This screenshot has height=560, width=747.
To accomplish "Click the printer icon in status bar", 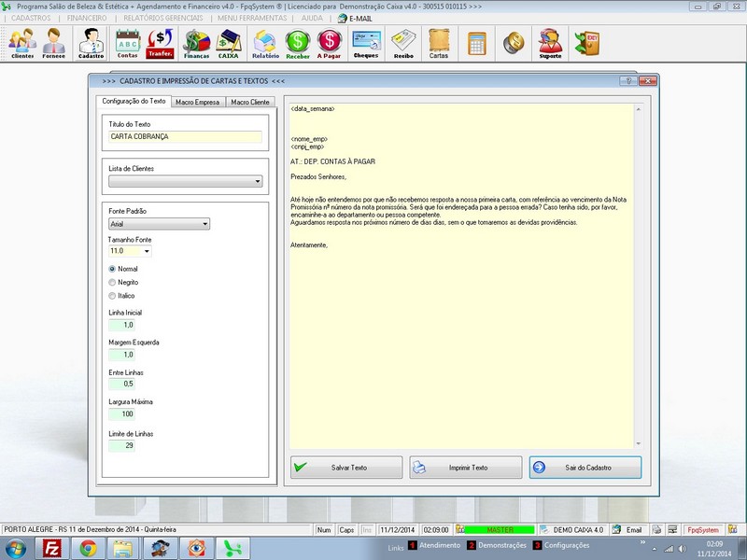I will click(x=657, y=529).
